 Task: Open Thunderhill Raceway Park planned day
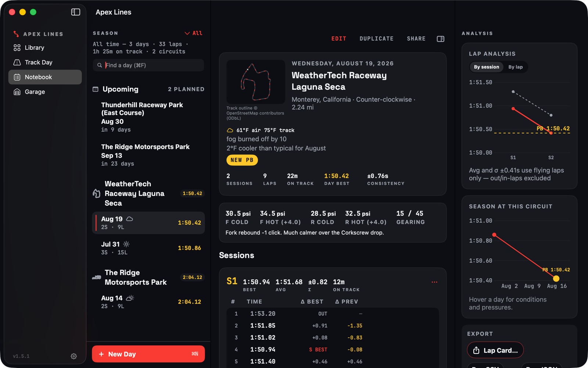tap(148, 117)
